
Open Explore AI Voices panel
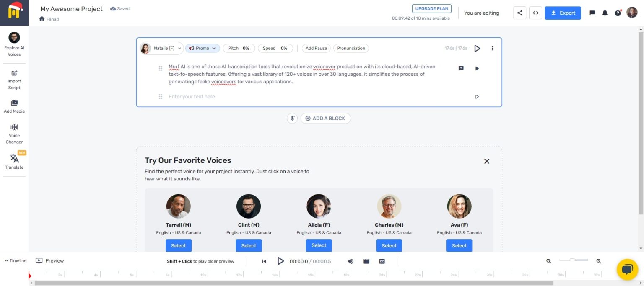tap(14, 43)
